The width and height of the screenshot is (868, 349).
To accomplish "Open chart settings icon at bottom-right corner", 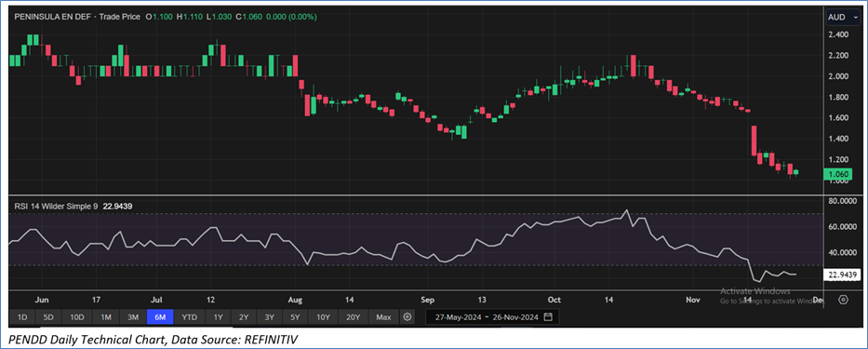I will [843, 300].
